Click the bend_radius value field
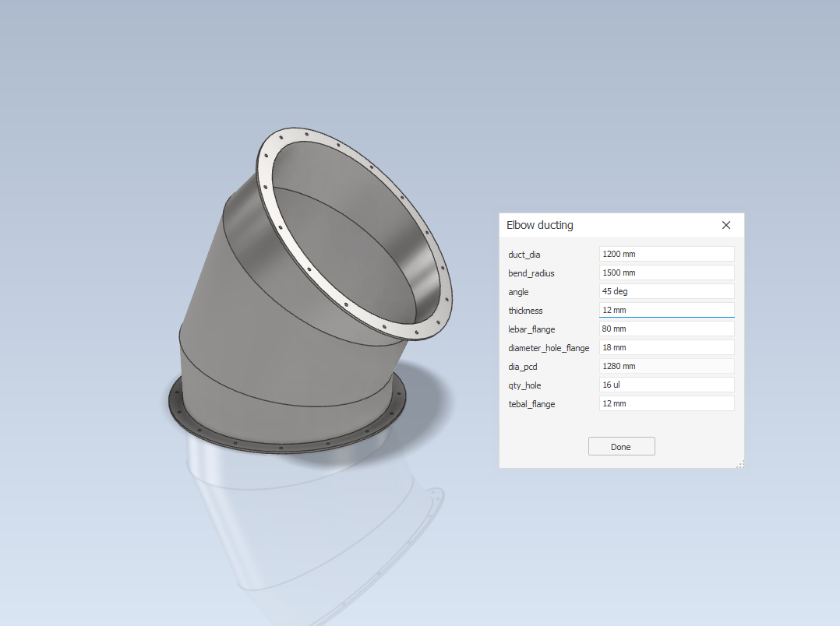 click(666, 273)
